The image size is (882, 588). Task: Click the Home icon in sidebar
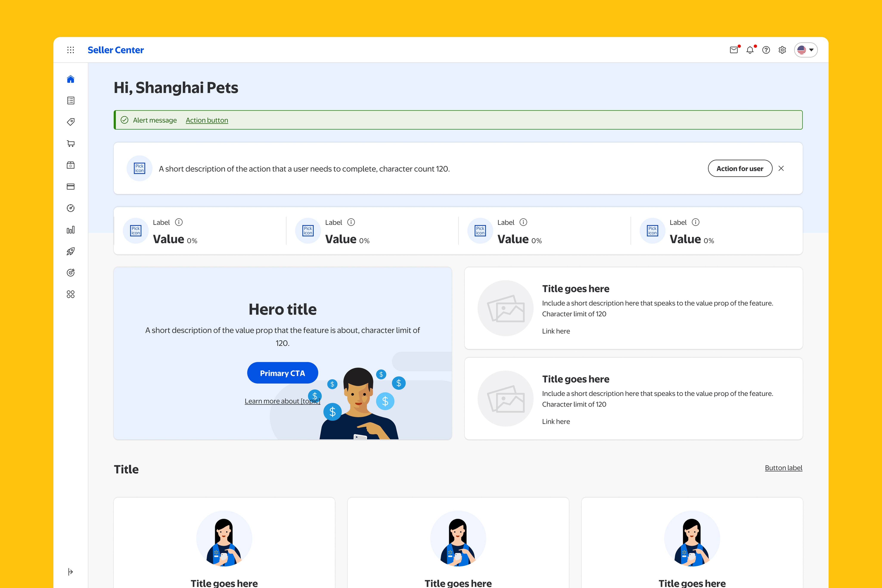(x=71, y=79)
